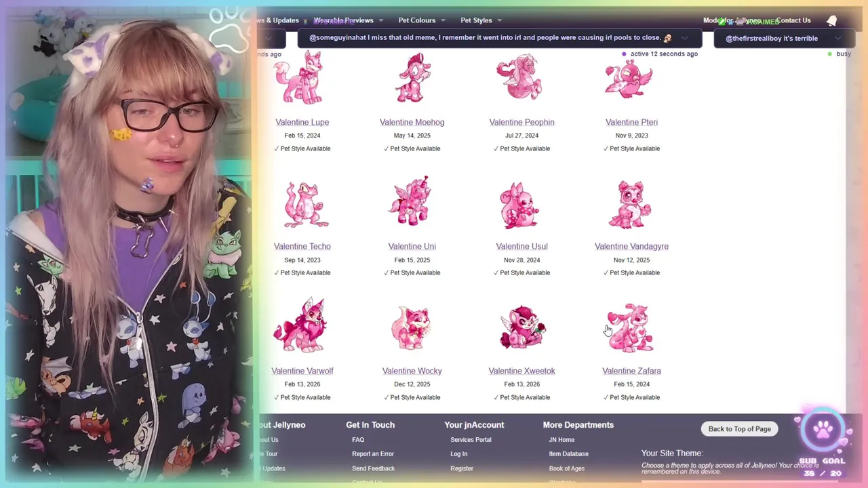This screenshot has width=868, height=488.
Task: Click the date Dec 12, 2025 under Valentine Wocky
Action: click(x=412, y=384)
